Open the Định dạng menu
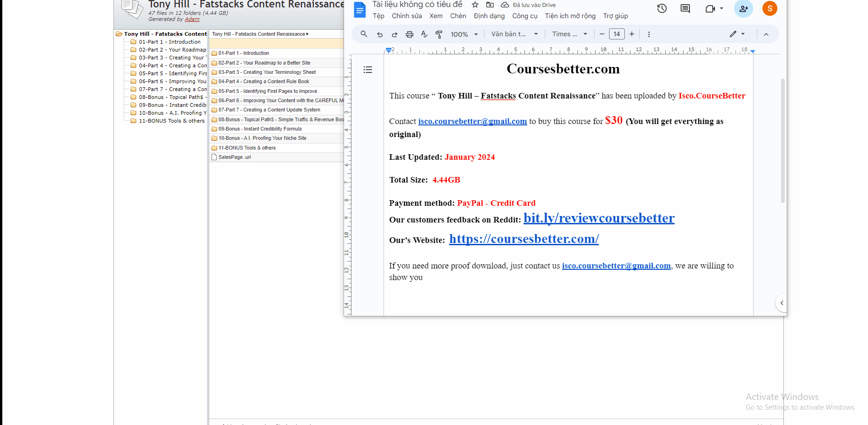The image size is (868, 425). 489,16
